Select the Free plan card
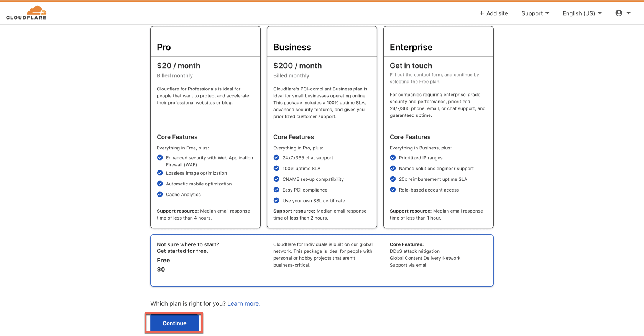 click(322, 261)
